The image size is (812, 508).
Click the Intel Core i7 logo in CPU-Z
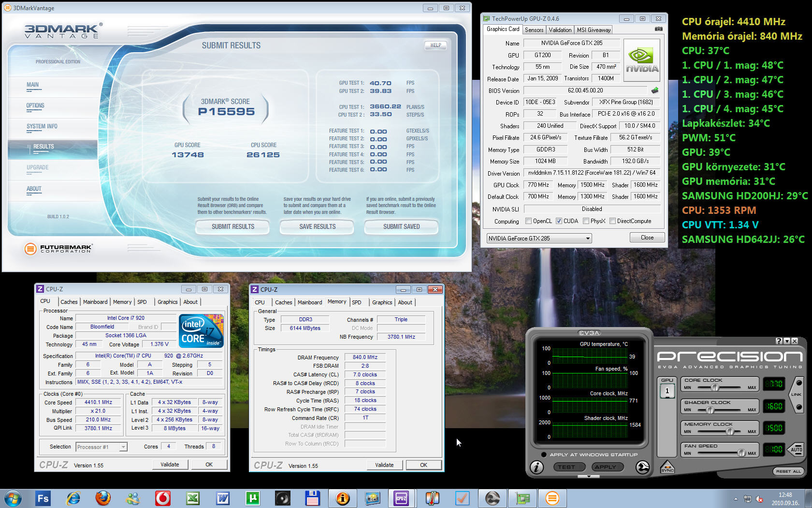pyautogui.click(x=201, y=330)
